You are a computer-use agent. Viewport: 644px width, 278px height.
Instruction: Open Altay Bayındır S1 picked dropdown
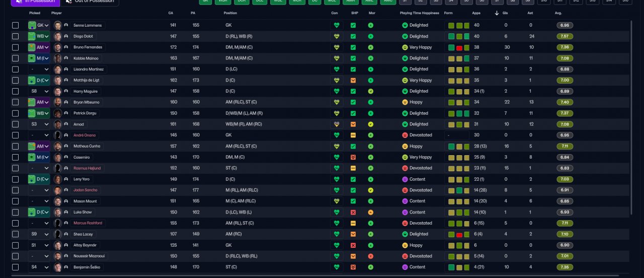[x=39, y=245]
